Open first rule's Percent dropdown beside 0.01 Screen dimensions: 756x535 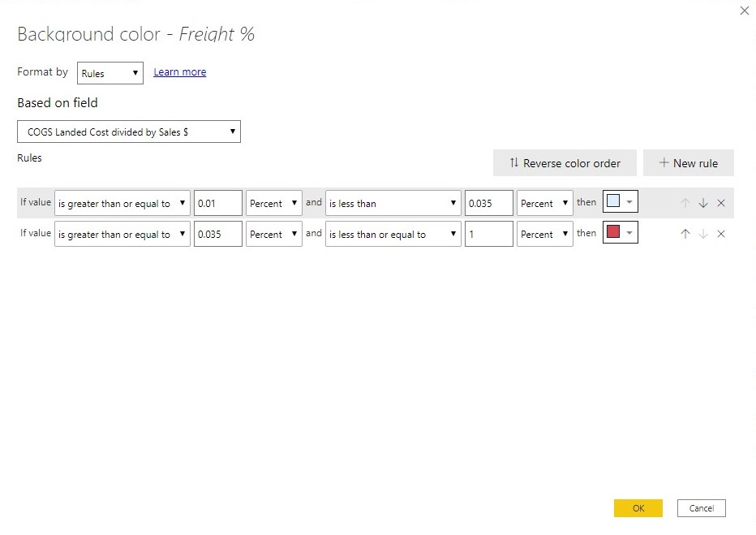pyautogui.click(x=274, y=203)
